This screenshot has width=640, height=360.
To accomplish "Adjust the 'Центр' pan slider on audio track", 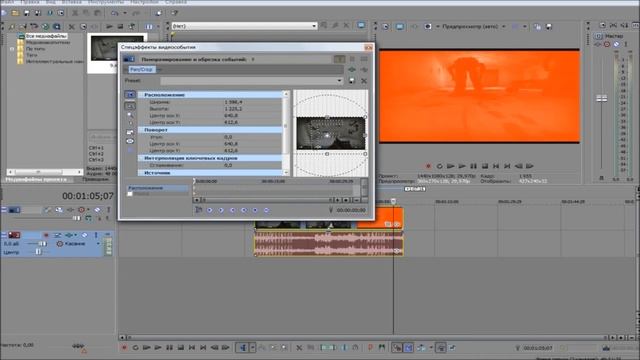I will coord(38,252).
